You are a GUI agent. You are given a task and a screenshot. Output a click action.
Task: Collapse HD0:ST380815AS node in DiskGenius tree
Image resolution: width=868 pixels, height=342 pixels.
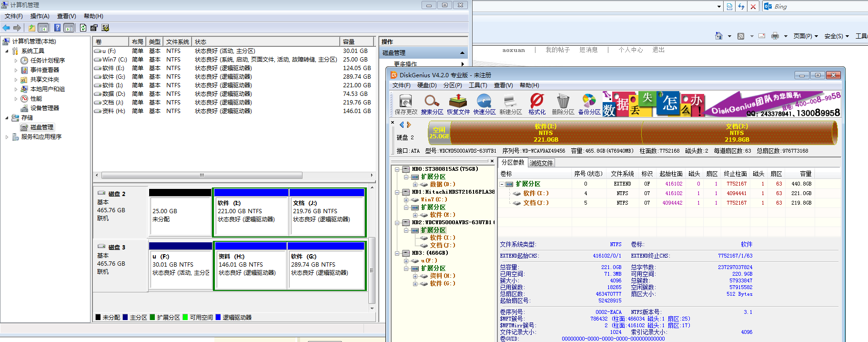point(397,169)
